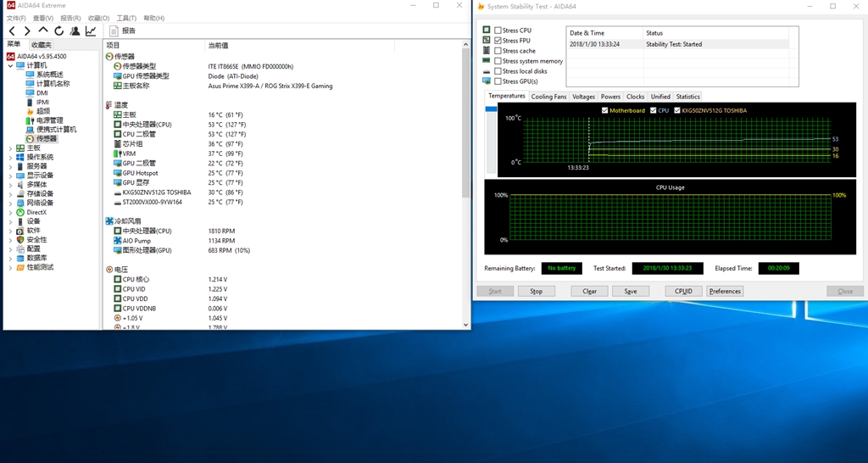The image size is (868, 463).
Task: Uncheck the Stress FPU checkbox
Action: click(498, 41)
